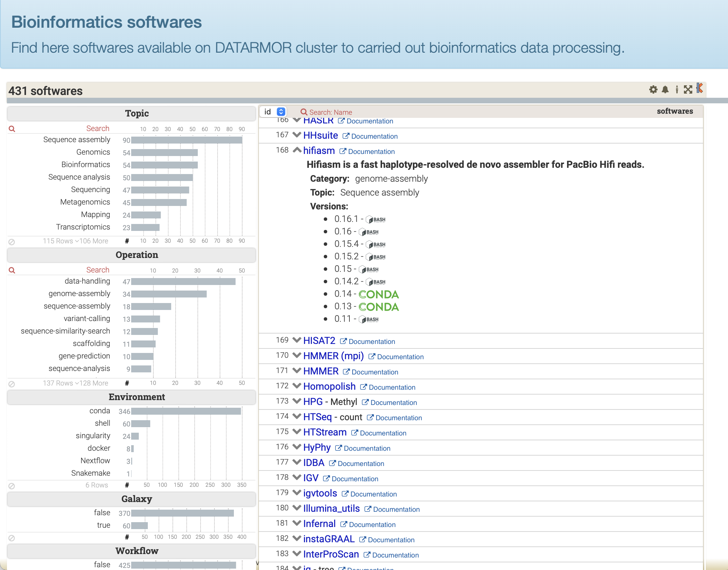Viewport: 728px width, 570px height.
Task: Click the clear-filter icon under Galaxy
Action: (11, 538)
